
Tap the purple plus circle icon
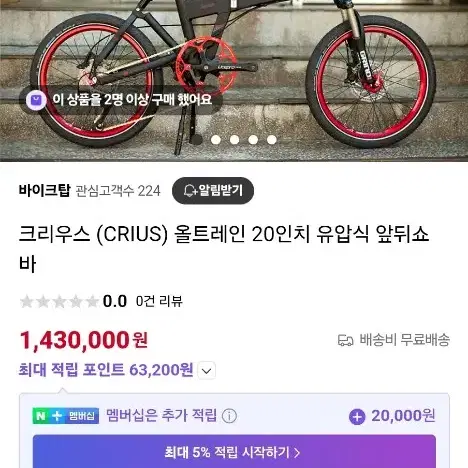[357, 417]
